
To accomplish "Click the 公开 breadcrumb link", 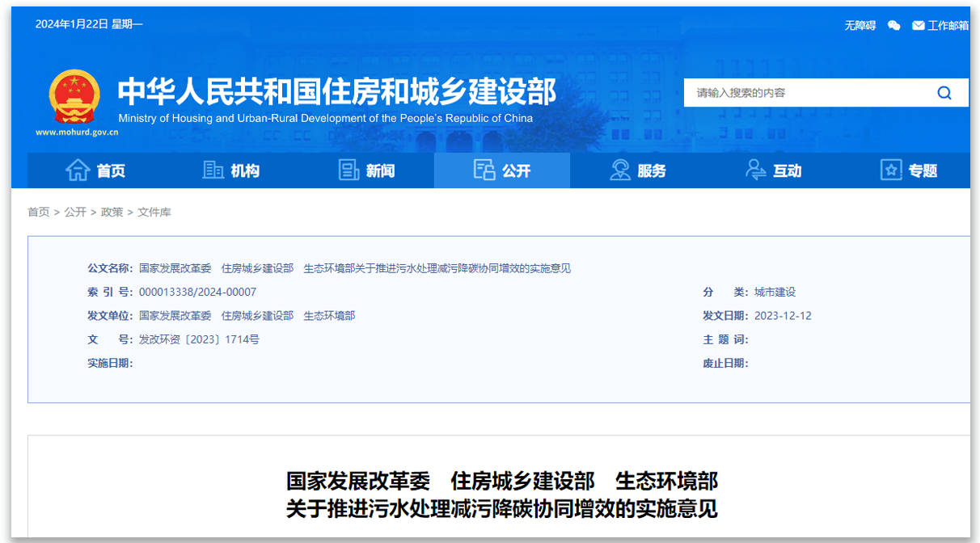I will click(x=75, y=212).
